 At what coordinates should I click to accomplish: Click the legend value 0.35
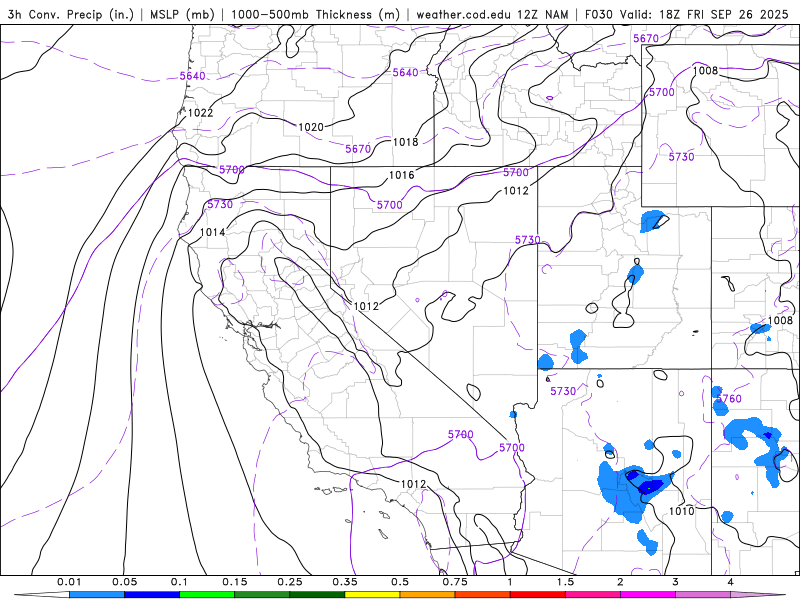345,582
